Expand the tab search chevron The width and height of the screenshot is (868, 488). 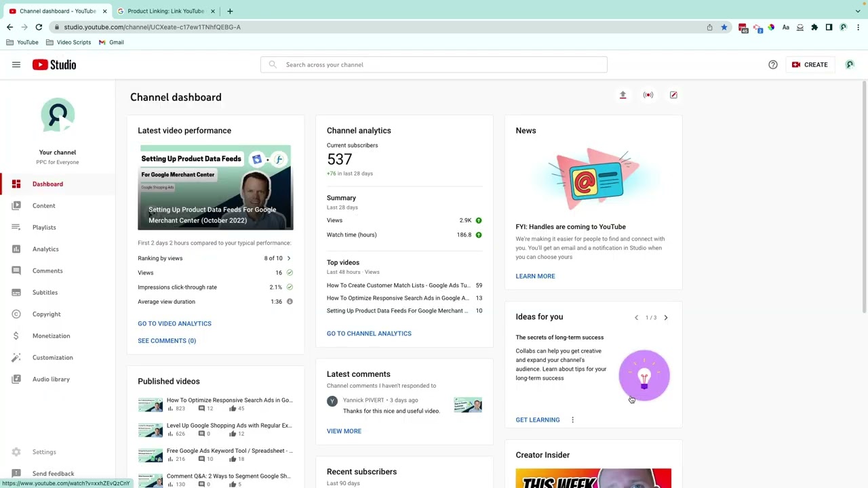858,11
